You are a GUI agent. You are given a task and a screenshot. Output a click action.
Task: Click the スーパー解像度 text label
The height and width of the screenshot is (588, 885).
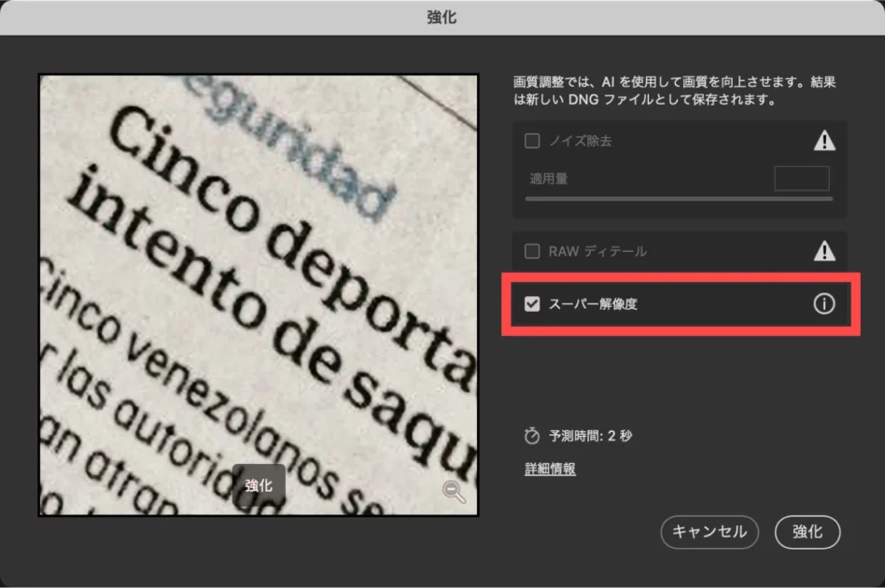[593, 304]
